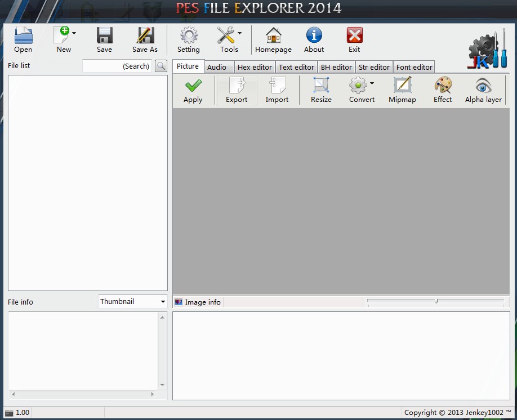Click the File info scroll right arrow
The width and height of the screenshot is (517, 420).
(152, 394)
